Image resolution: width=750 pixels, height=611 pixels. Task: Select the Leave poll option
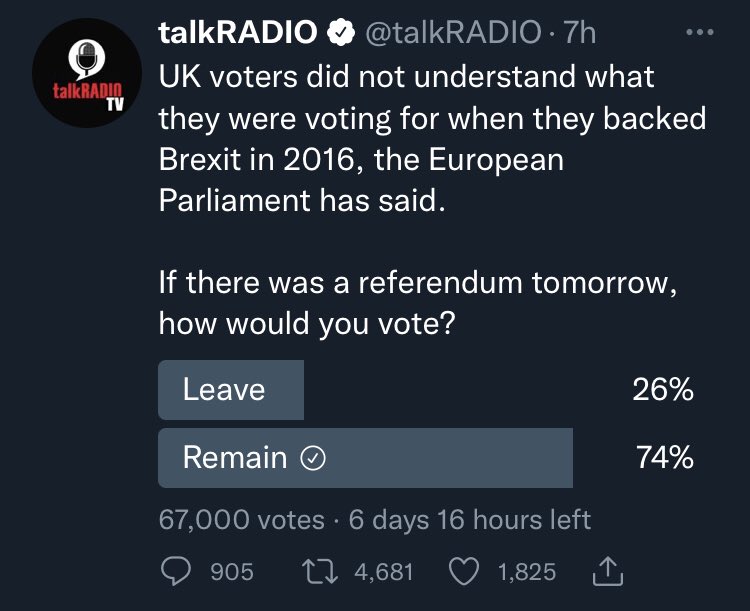426,390
